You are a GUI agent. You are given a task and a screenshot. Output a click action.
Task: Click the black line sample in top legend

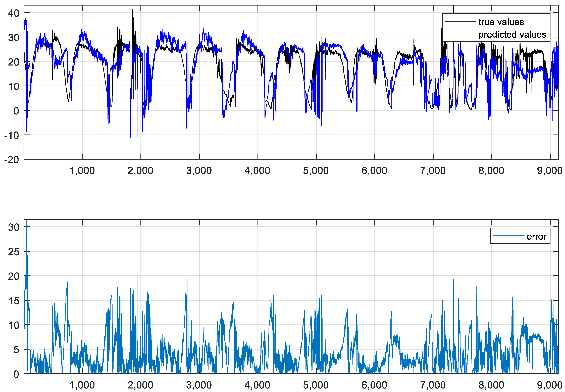(460, 22)
